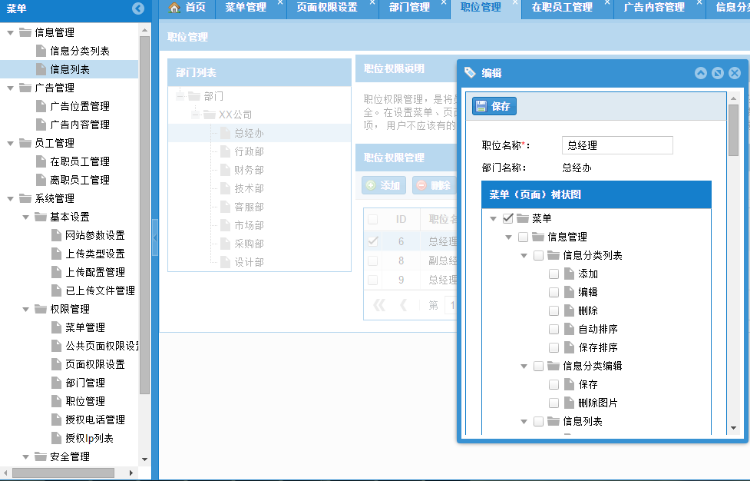Collapse 信息分类编辑 node in dialog tree
This screenshot has height=481, width=750.
point(524,366)
